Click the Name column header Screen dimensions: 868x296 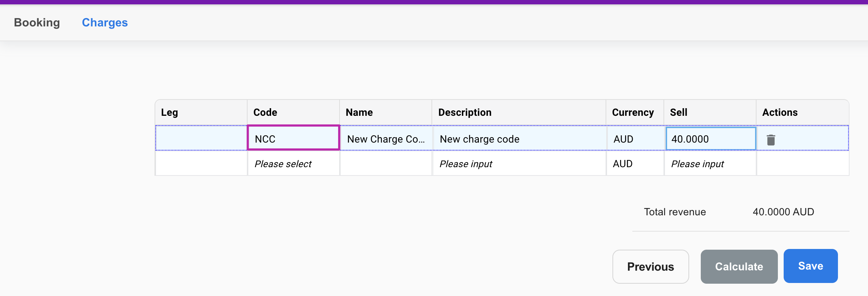point(386,112)
